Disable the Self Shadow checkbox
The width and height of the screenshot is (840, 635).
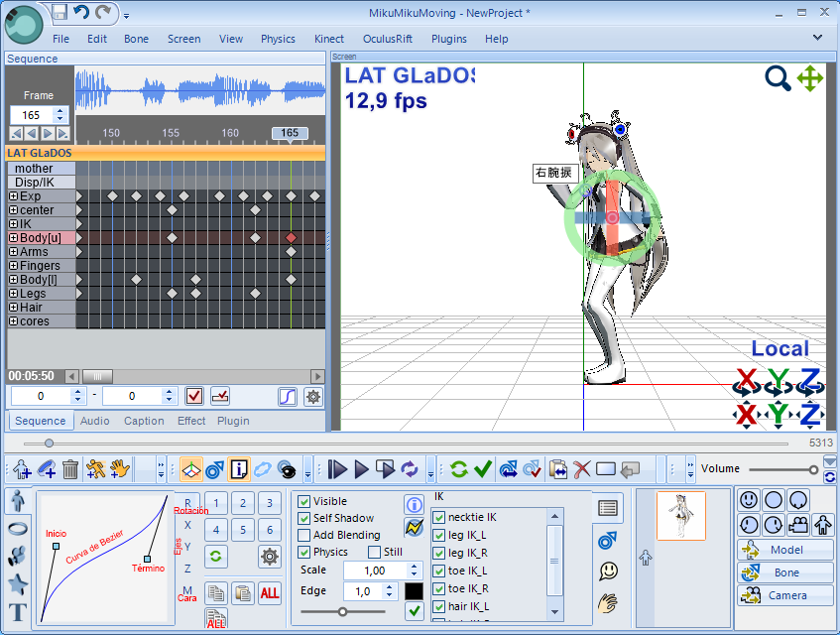tap(304, 518)
